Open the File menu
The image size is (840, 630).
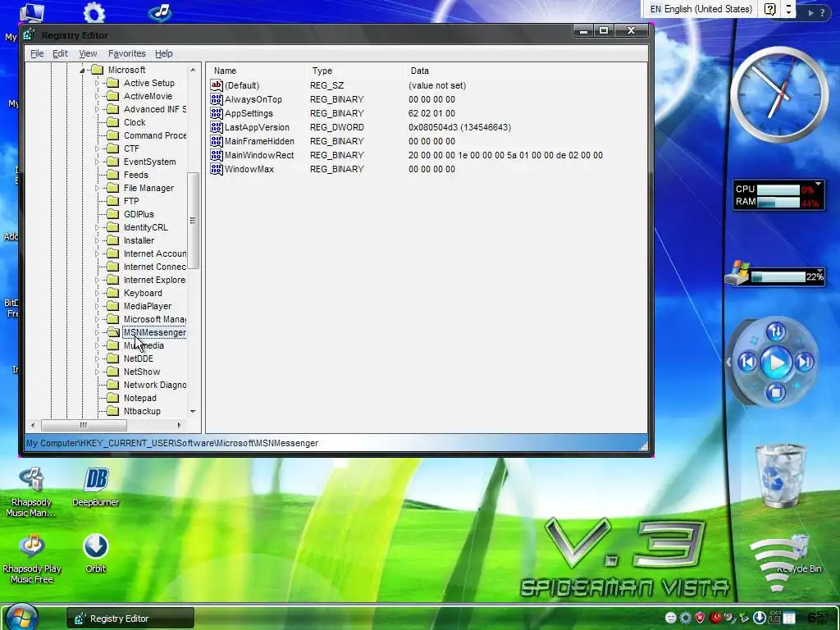click(x=37, y=53)
